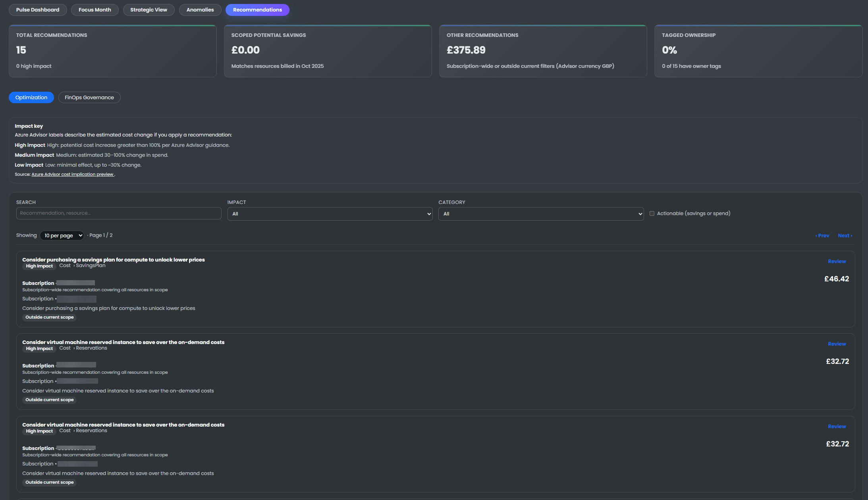Review the savings plan recommendation £46.42
This screenshot has width=868, height=500.
tap(837, 262)
